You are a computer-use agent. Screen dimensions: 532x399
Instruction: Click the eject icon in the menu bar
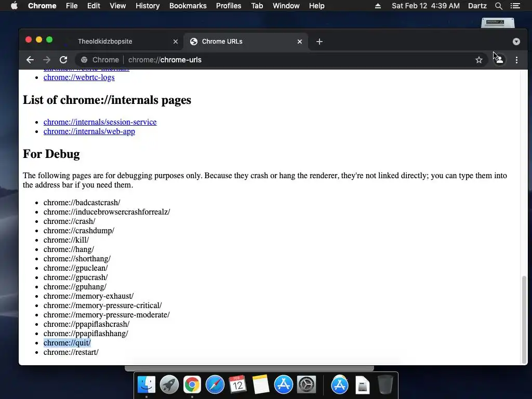click(x=378, y=6)
